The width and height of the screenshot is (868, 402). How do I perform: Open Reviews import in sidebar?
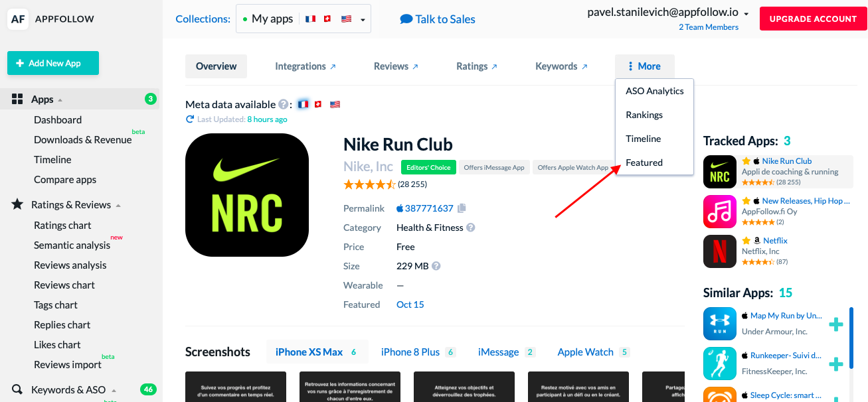pyautogui.click(x=67, y=365)
